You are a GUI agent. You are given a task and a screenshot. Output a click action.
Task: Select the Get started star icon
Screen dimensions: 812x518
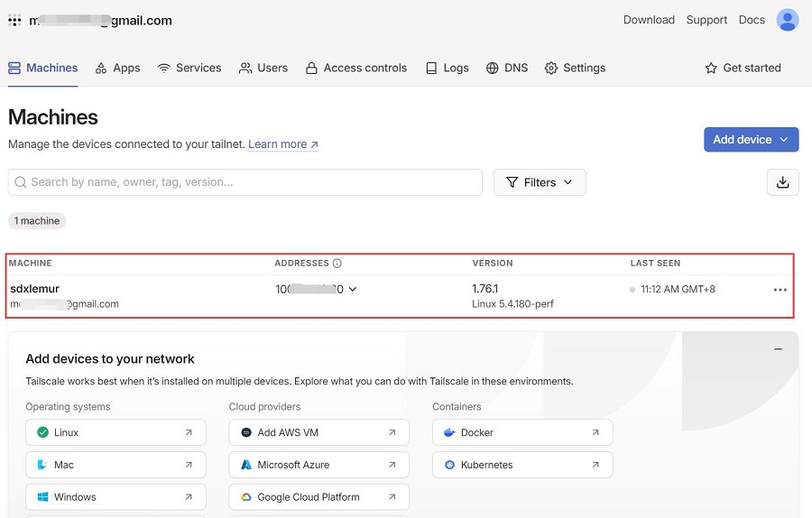711,68
